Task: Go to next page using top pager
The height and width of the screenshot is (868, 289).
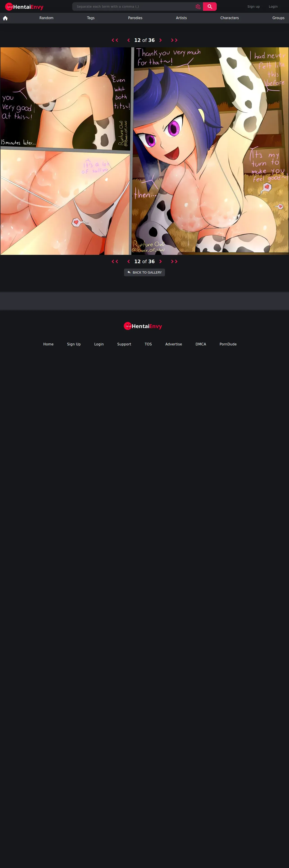Action: [x=160, y=40]
